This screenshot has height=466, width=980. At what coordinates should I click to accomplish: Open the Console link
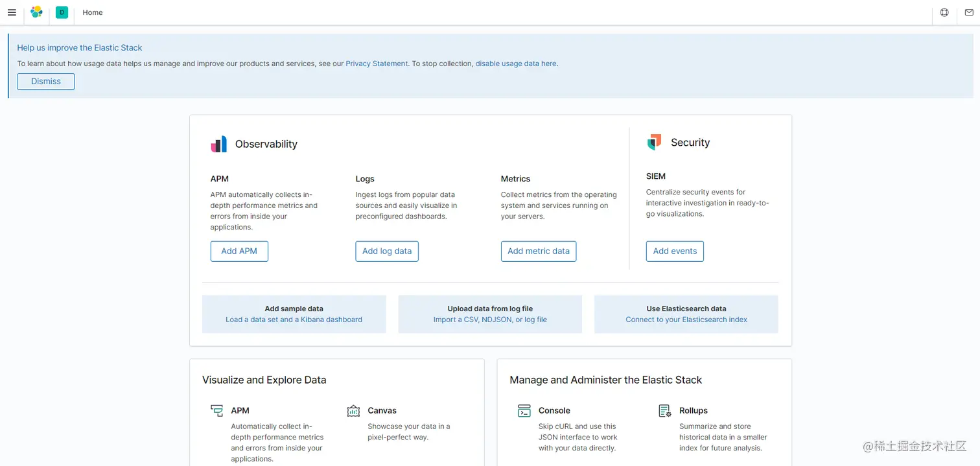(554, 410)
